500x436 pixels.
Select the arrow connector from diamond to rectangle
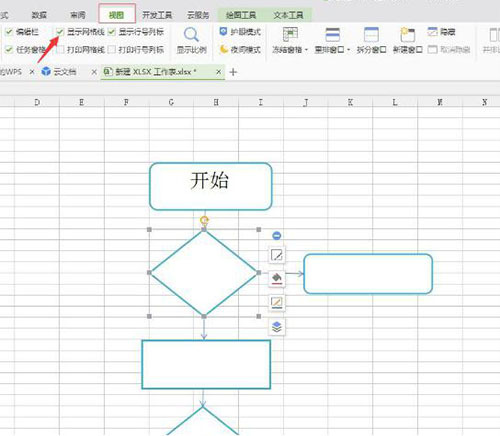coord(204,329)
